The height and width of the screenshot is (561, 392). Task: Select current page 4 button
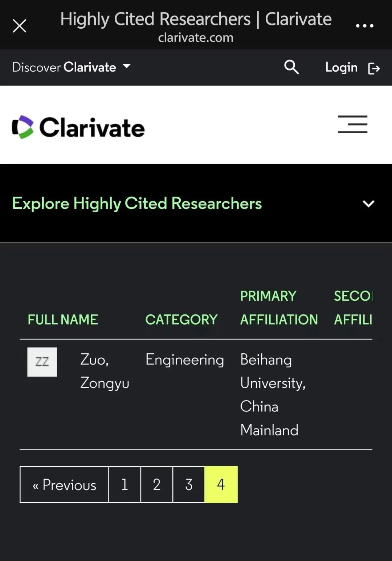221,484
